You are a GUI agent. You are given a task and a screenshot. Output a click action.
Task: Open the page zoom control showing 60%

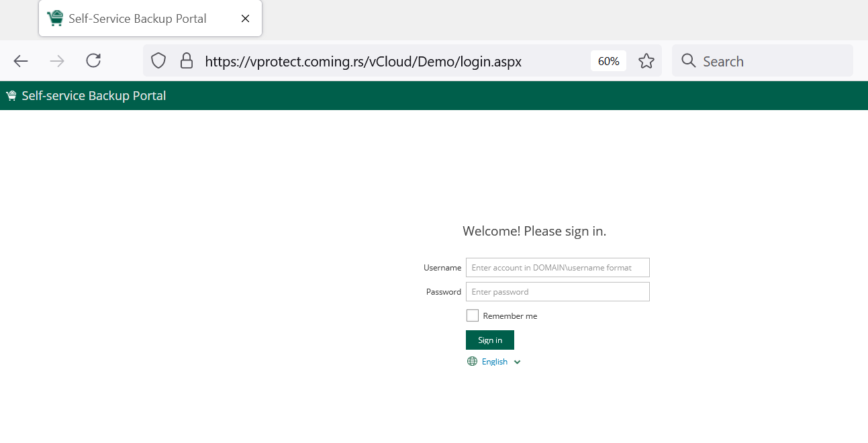point(608,60)
